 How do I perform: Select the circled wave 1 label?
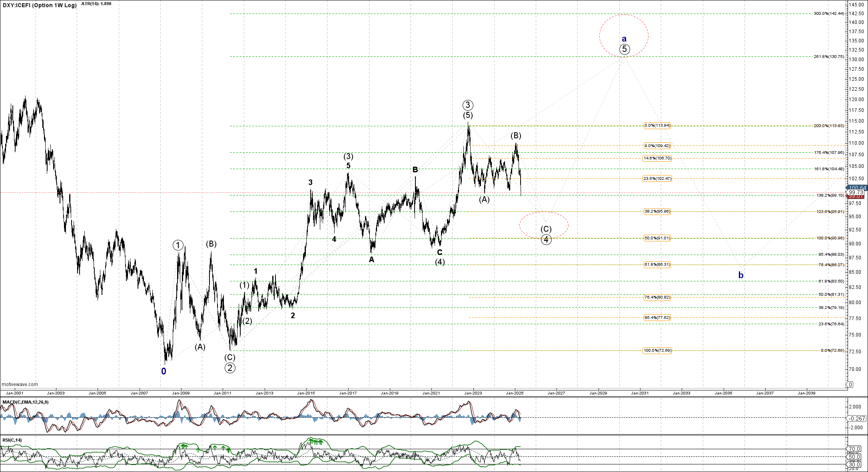coord(178,245)
